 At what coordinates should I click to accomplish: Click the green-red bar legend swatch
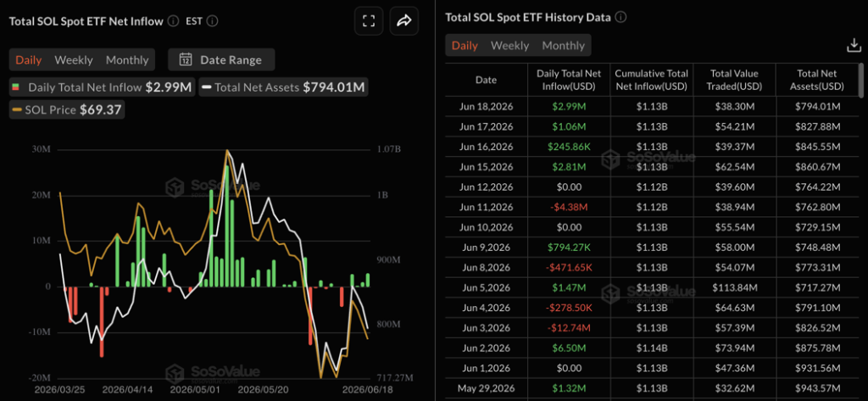click(15, 87)
